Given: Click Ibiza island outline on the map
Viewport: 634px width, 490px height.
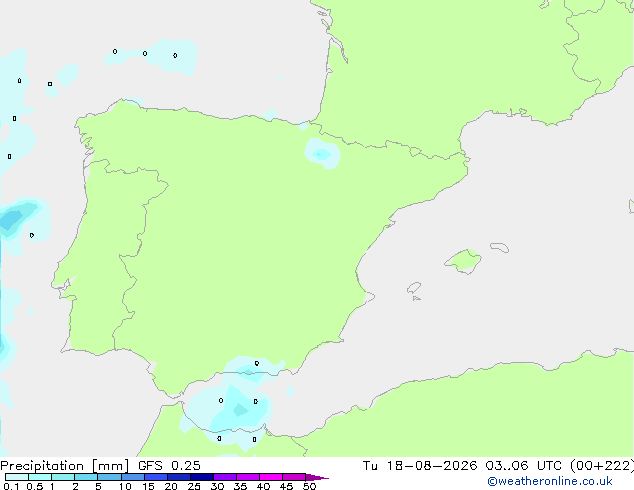Looking at the screenshot, I should coord(414,288).
